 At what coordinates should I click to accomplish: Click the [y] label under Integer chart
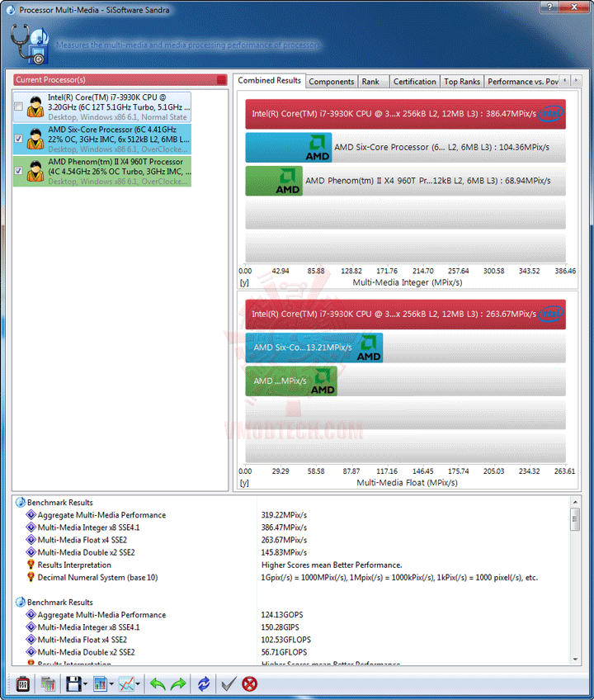tap(244, 282)
